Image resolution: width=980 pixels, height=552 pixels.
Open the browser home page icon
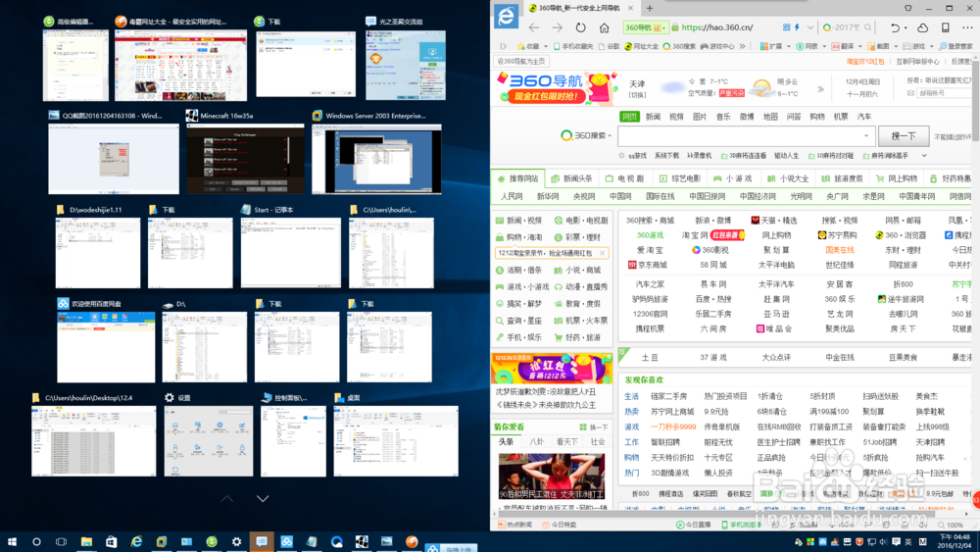[604, 27]
